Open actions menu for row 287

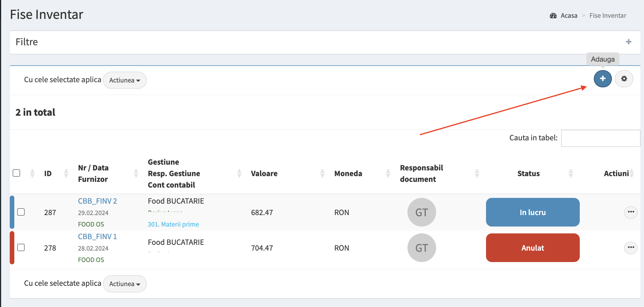(x=631, y=212)
